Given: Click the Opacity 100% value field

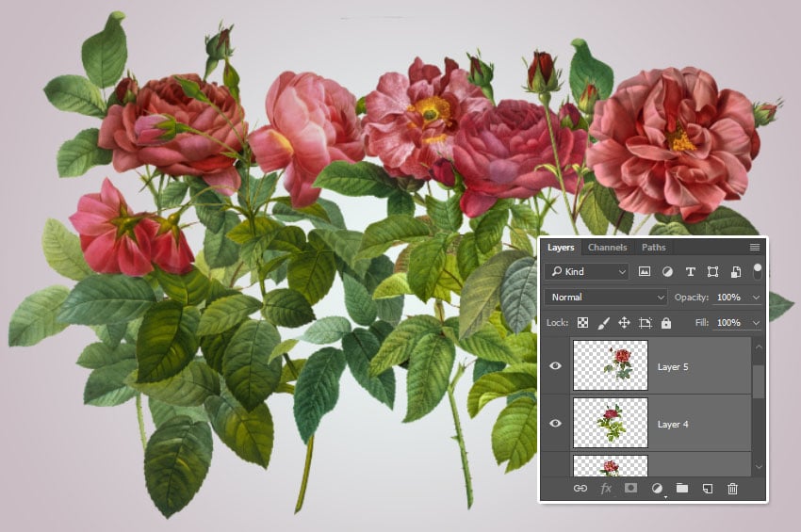Looking at the screenshot, I should coord(731,298).
